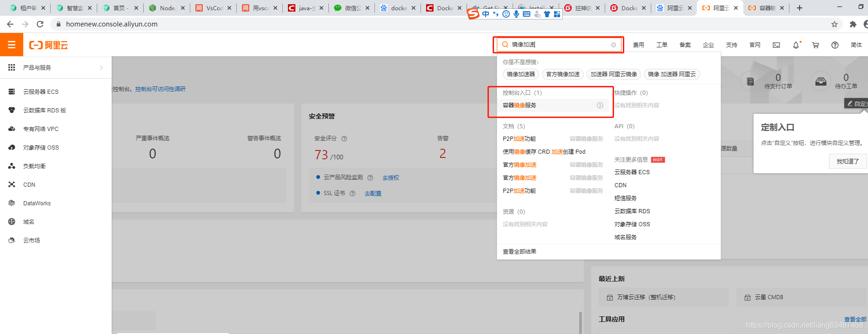Screen dimensions: 868x334
Task: Clear the search box text
Action: [x=614, y=45]
